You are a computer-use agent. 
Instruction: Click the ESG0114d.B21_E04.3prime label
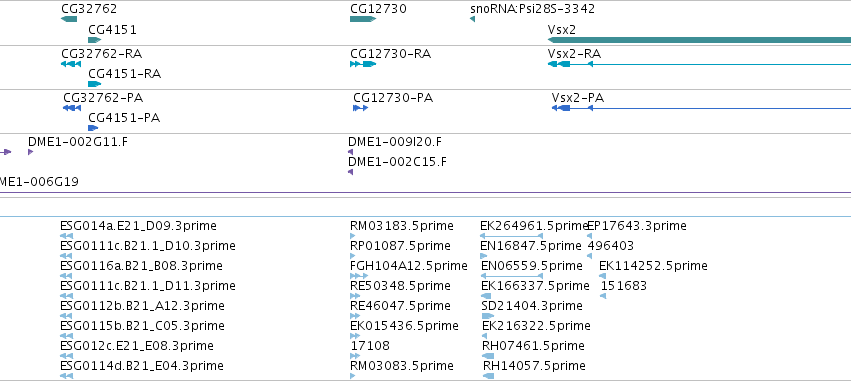pos(142,366)
